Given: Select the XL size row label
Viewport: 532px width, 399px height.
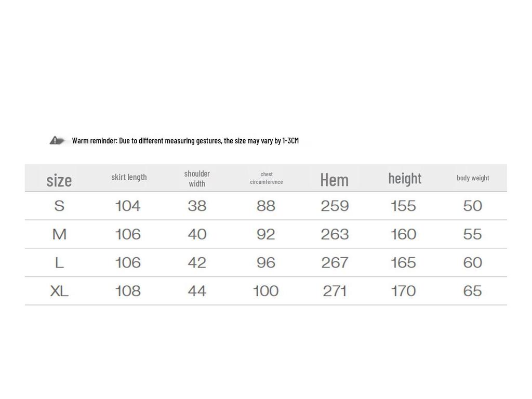Looking at the screenshot, I should click(59, 291).
